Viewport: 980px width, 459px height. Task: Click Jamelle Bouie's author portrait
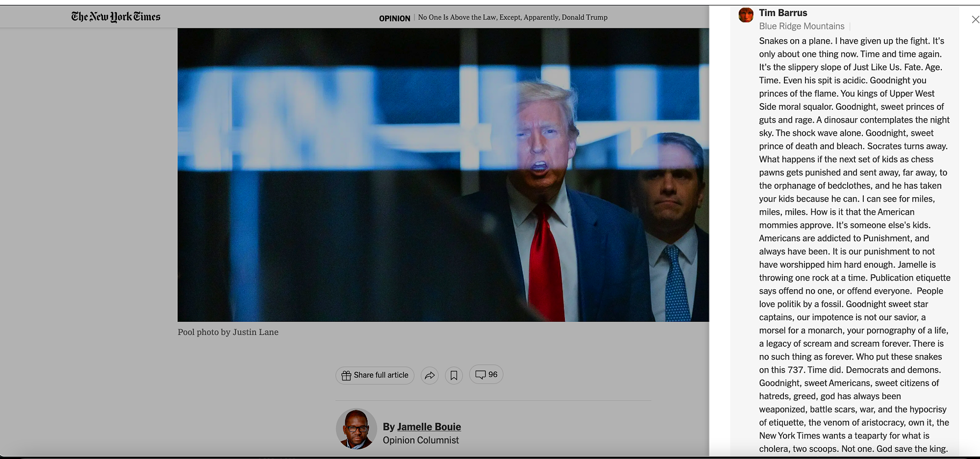pyautogui.click(x=356, y=429)
